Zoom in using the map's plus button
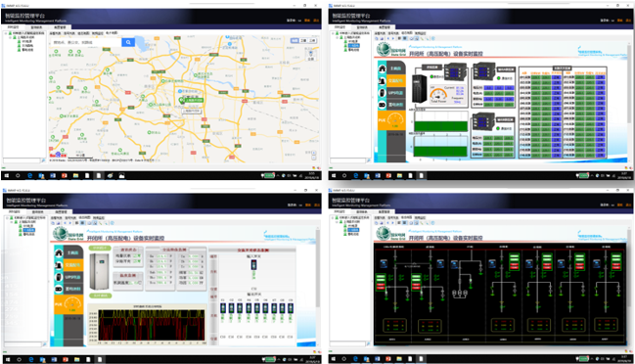 313,153
